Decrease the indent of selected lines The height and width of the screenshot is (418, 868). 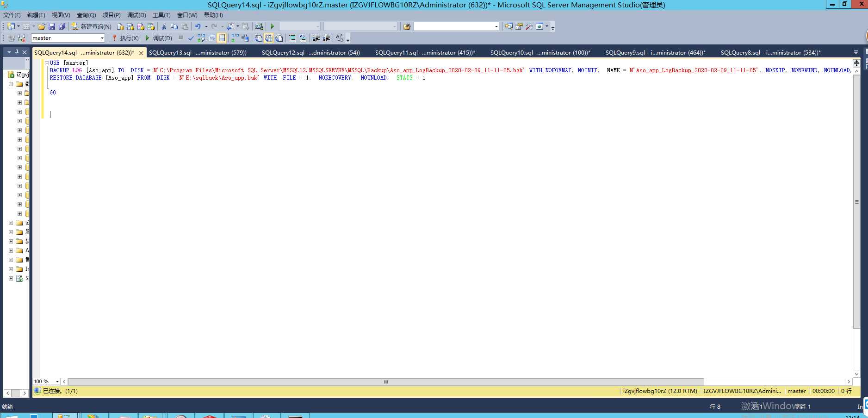[316, 38]
